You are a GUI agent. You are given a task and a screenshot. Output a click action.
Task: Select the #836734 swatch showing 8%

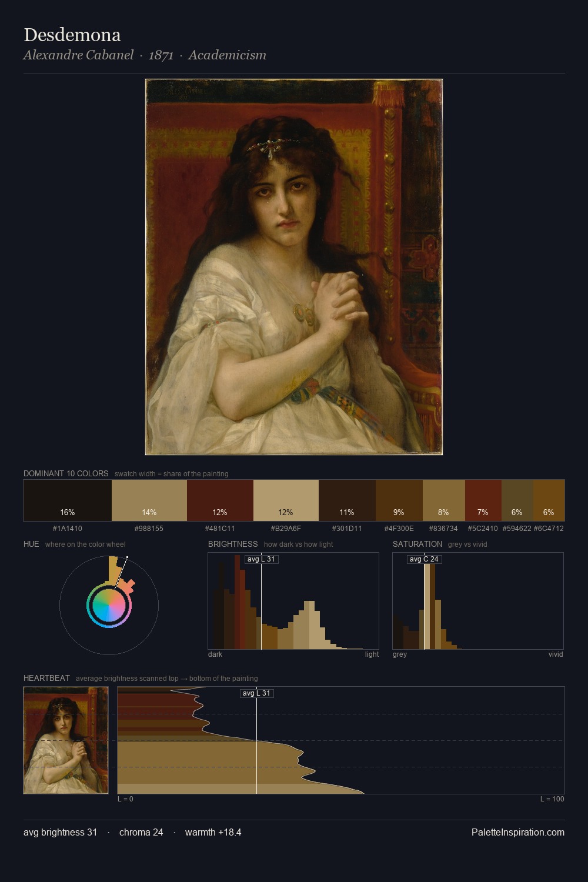point(444,500)
